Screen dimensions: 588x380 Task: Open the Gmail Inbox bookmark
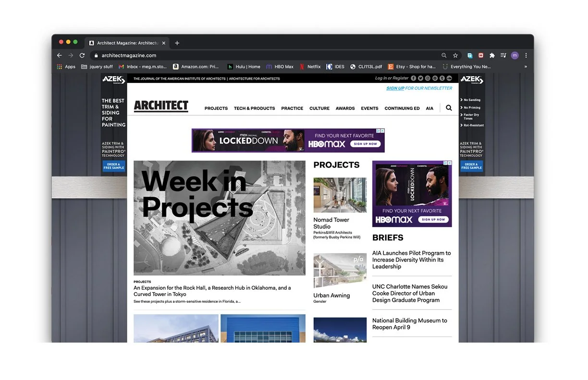click(x=143, y=67)
